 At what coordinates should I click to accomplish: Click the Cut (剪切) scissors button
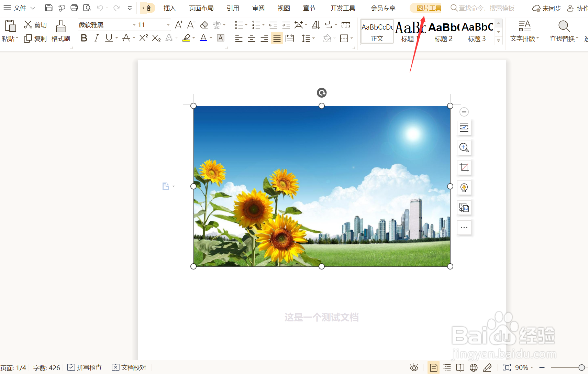click(35, 25)
